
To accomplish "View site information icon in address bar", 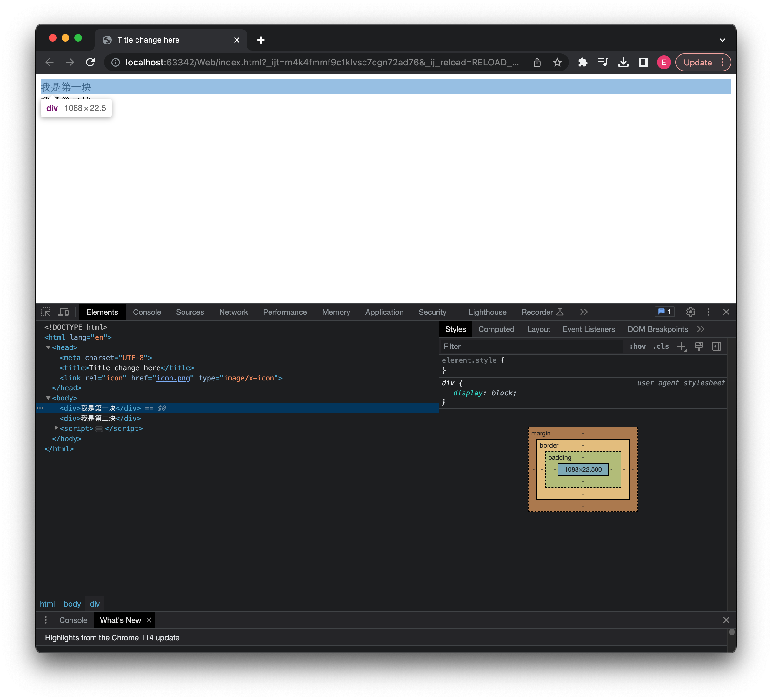I will pos(115,63).
